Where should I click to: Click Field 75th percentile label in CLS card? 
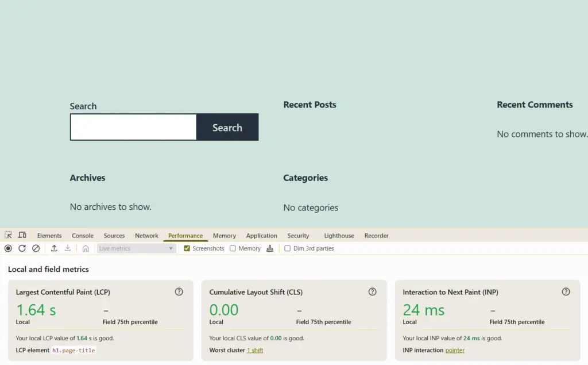coord(324,322)
